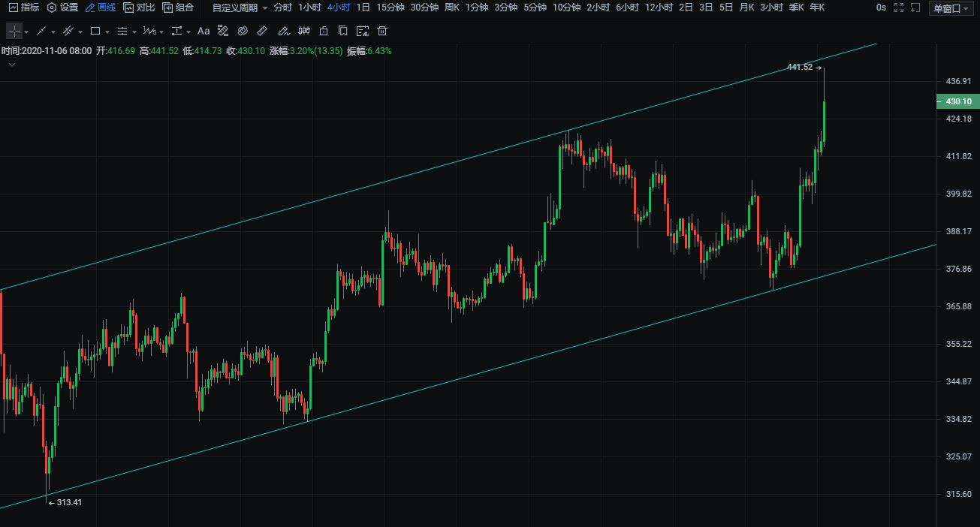
Task: Select the Aa text annotation tool
Action: tap(204, 32)
